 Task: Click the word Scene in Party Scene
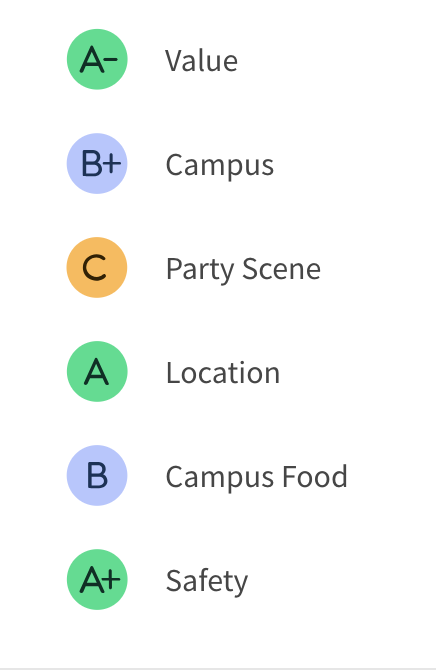tap(282, 269)
